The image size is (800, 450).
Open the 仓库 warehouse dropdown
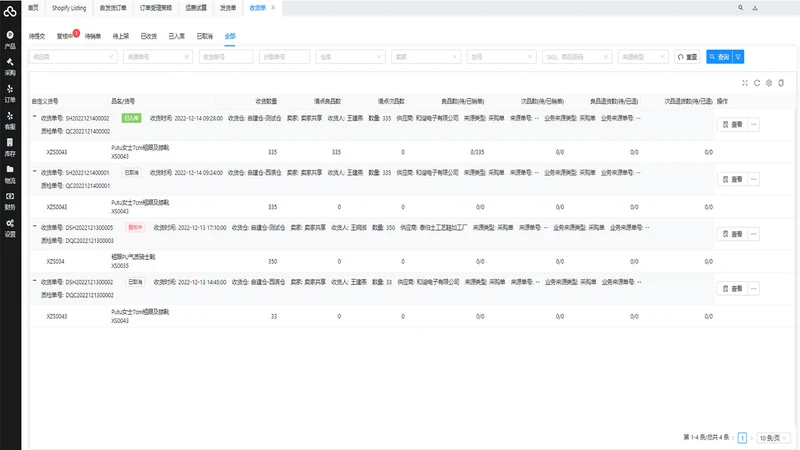[350, 57]
